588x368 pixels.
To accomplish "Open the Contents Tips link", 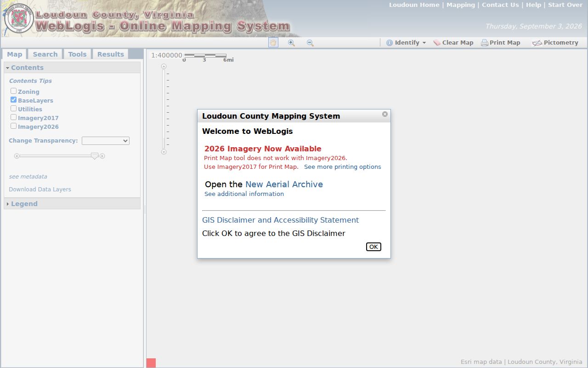I will 30,81.
